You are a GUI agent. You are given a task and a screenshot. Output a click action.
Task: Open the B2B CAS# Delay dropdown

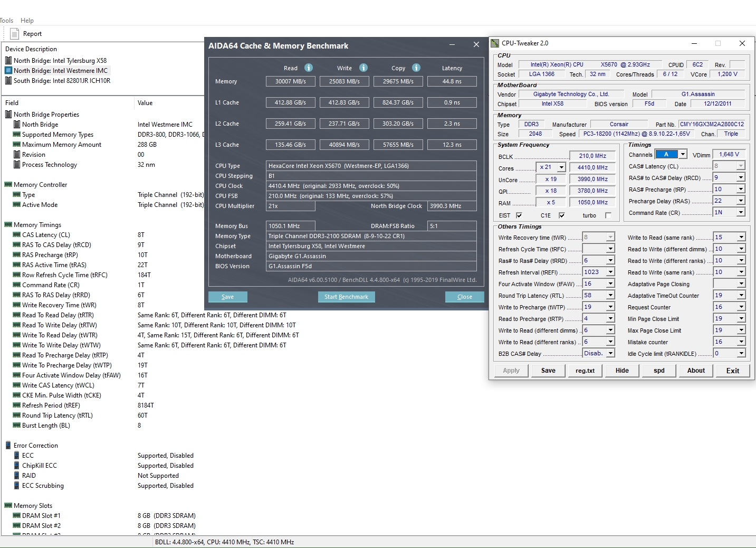pyautogui.click(x=610, y=353)
